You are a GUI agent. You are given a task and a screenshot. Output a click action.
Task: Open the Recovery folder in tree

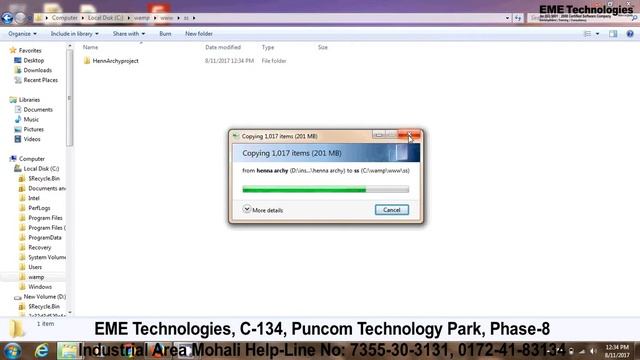click(x=40, y=247)
